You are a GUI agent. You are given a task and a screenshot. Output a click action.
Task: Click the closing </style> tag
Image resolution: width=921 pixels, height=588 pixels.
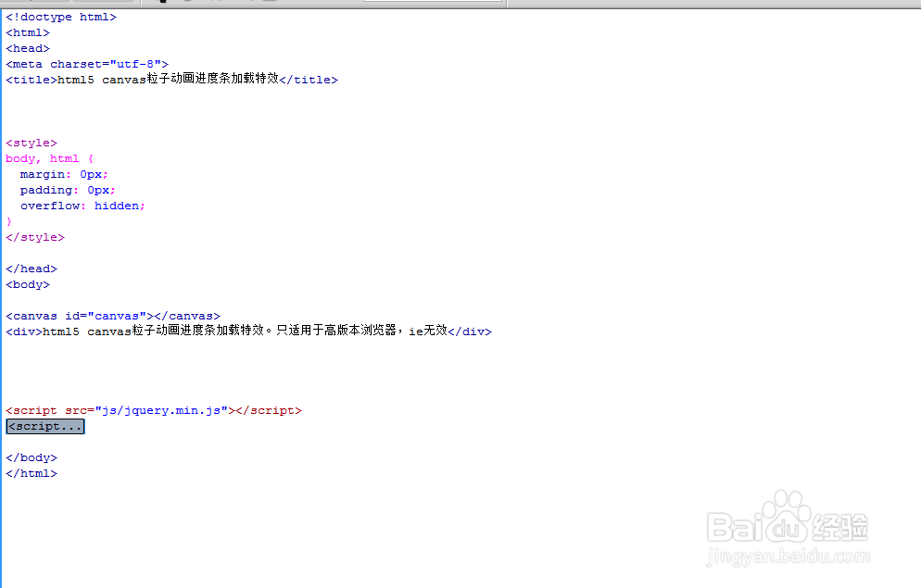pyautogui.click(x=35, y=238)
